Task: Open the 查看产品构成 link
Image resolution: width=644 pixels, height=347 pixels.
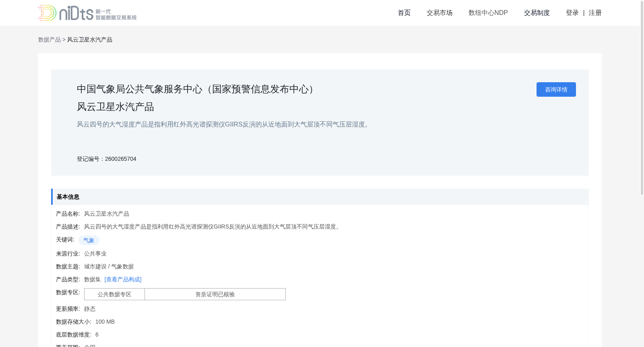Action: tap(123, 279)
